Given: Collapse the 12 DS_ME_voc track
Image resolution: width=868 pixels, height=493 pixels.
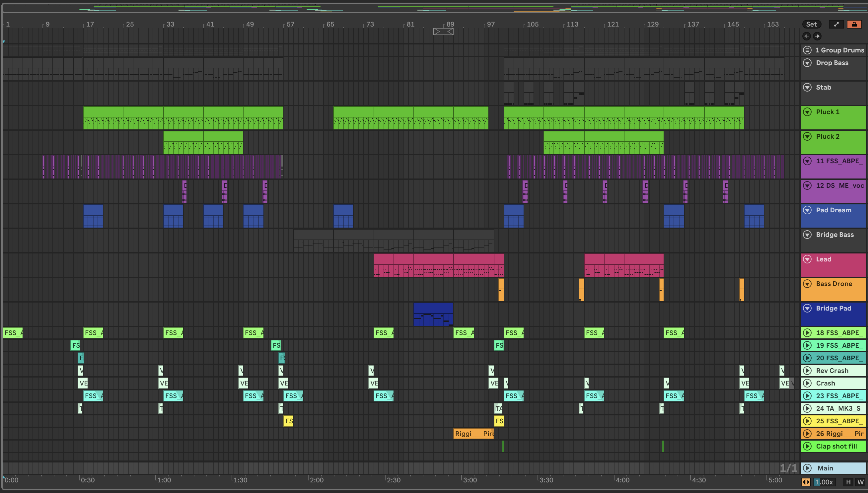Looking at the screenshot, I should (x=807, y=185).
